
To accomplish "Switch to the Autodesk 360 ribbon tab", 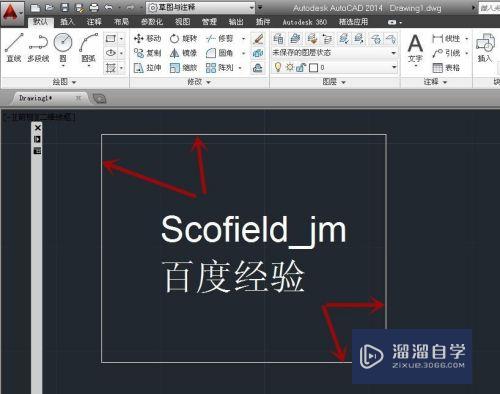I will [x=304, y=22].
